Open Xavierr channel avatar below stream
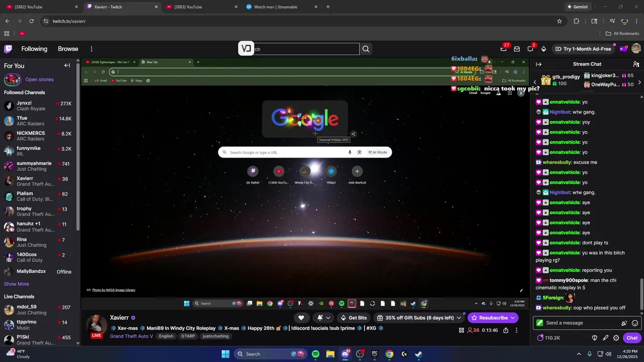 click(x=97, y=325)
